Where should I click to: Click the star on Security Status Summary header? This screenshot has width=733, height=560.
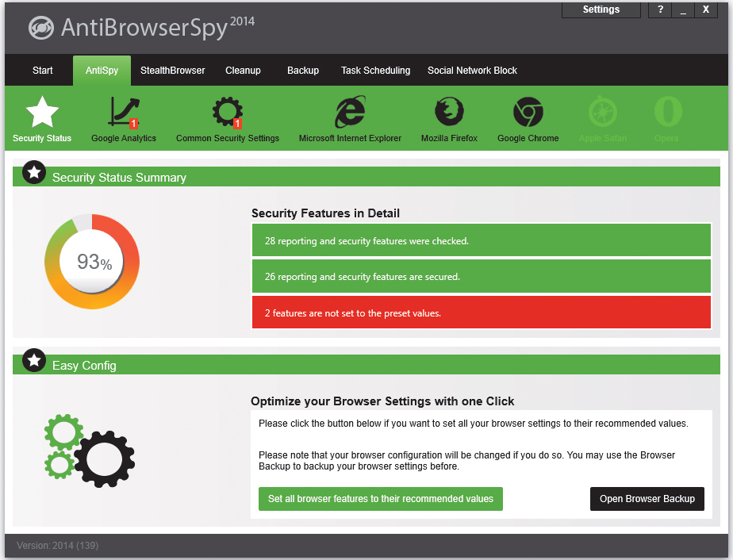click(x=33, y=172)
